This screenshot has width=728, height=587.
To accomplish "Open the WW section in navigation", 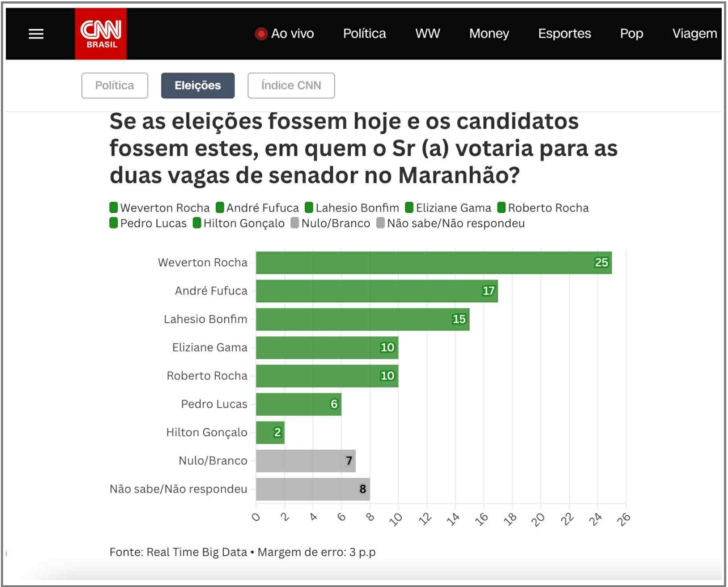I will [x=427, y=34].
